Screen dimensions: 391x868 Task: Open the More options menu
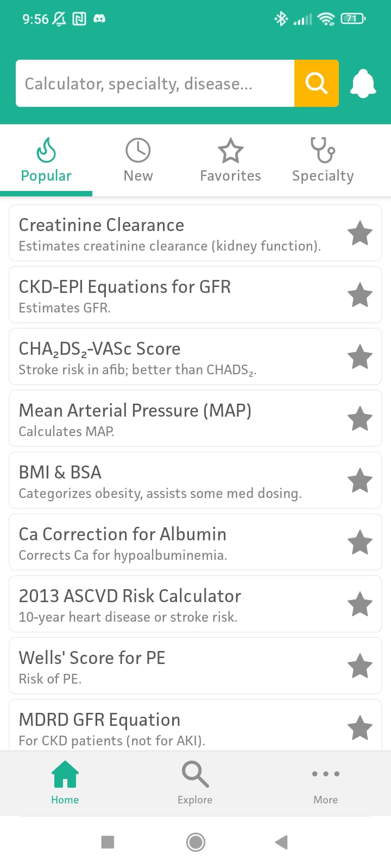pos(325,783)
